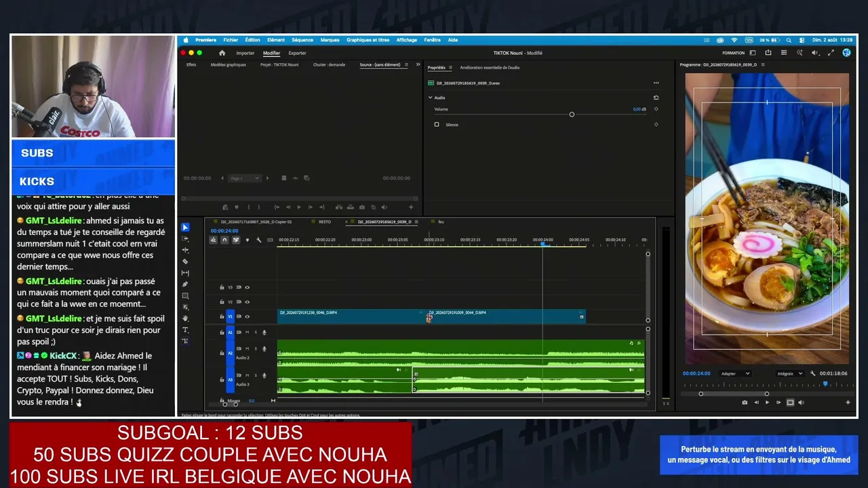Click the Volume keyframe diamond
This screenshot has width=868, height=488.
(x=656, y=109)
